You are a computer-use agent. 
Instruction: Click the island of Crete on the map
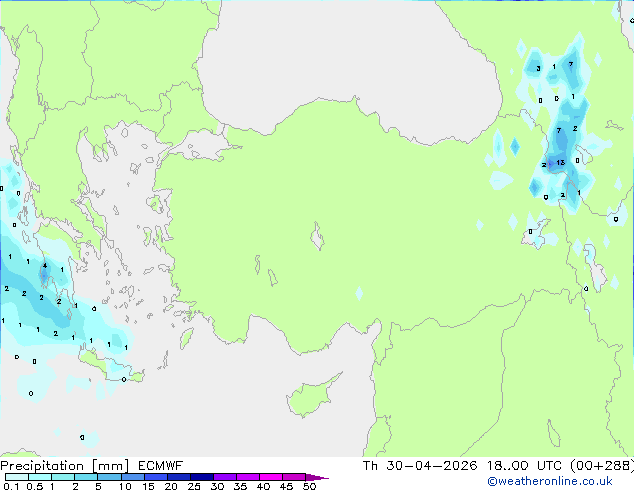(109, 368)
